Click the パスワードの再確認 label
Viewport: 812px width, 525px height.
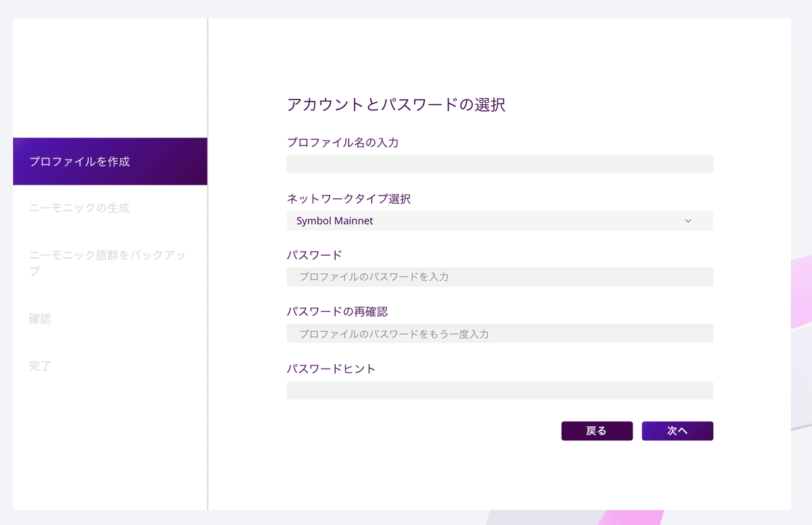[337, 312]
